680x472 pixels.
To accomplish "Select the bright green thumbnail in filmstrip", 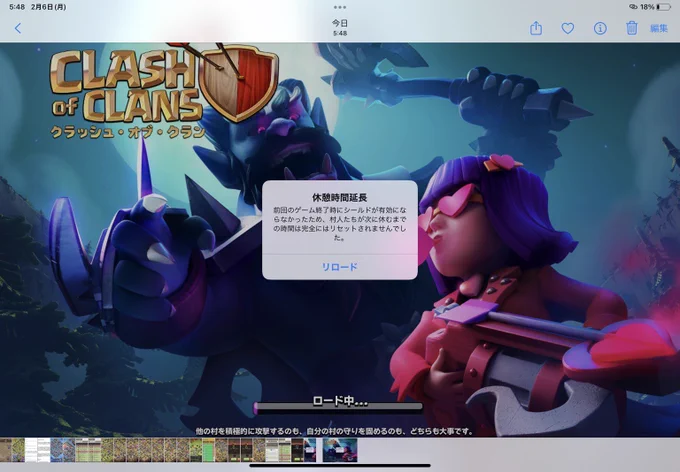I will [209, 450].
